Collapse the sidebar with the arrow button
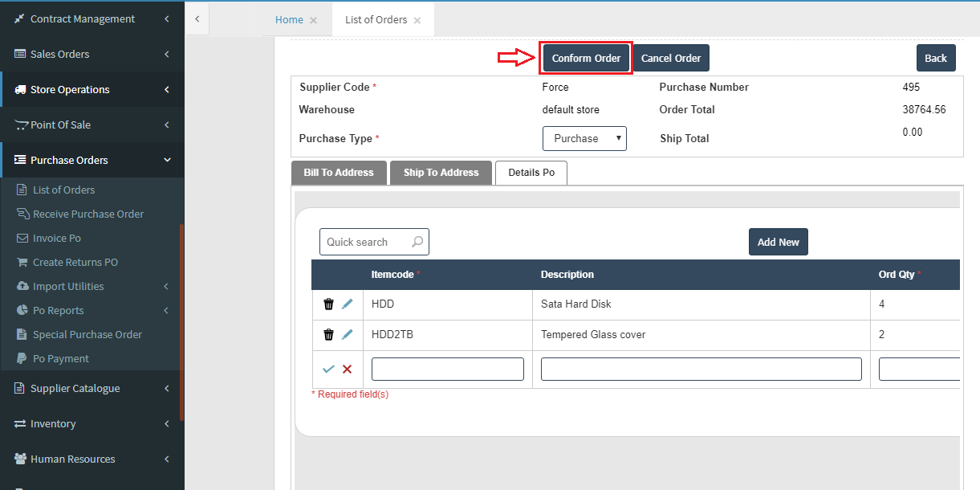The height and width of the screenshot is (490, 980). (197, 18)
